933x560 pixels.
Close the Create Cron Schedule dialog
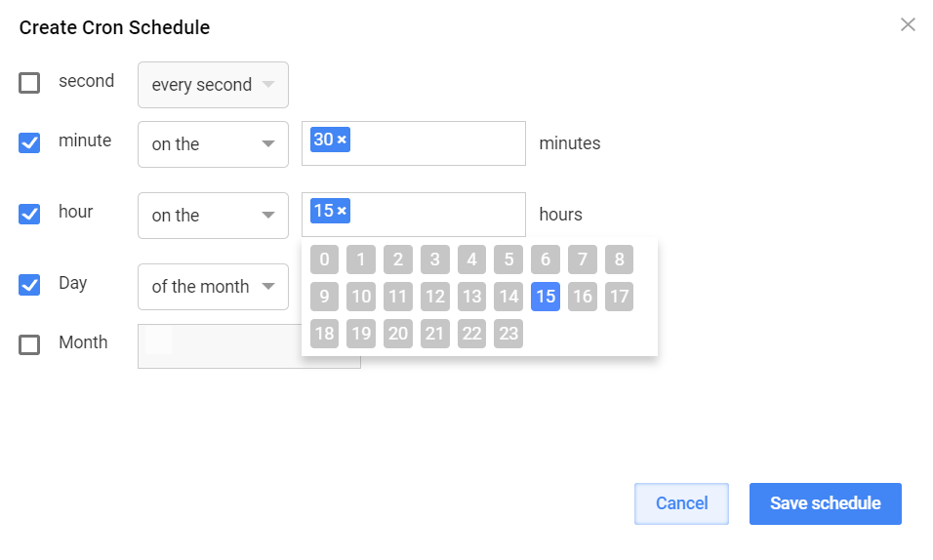pyautogui.click(x=908, y=24)
